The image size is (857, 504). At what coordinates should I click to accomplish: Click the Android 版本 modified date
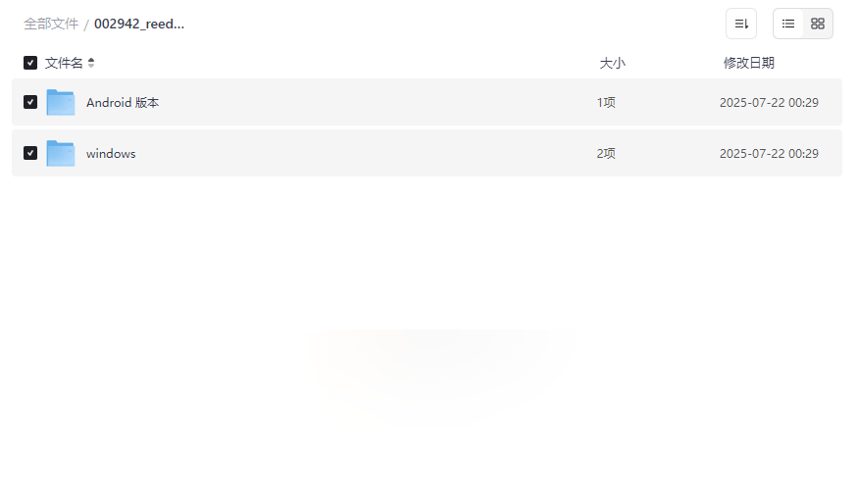(x=769, y=102)
